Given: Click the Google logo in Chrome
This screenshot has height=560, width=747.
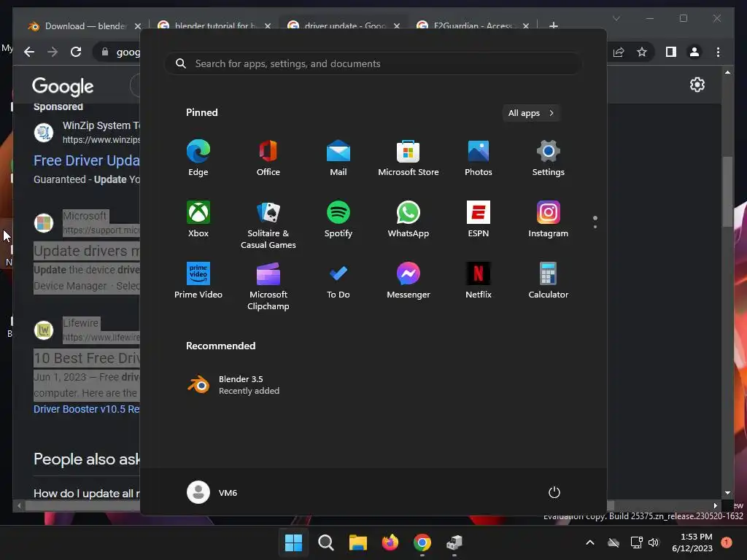Looking at the screenshot, I should pyautogui.click(x=63, y=86).
